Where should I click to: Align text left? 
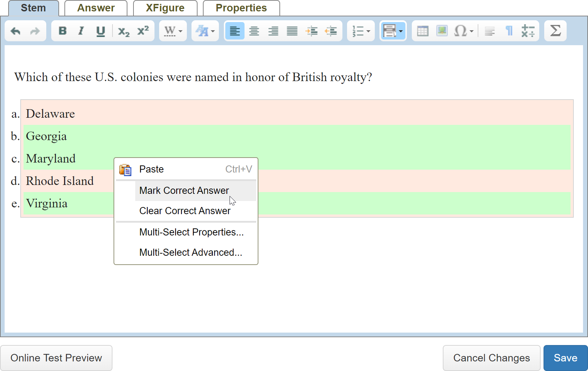(235, 31)
